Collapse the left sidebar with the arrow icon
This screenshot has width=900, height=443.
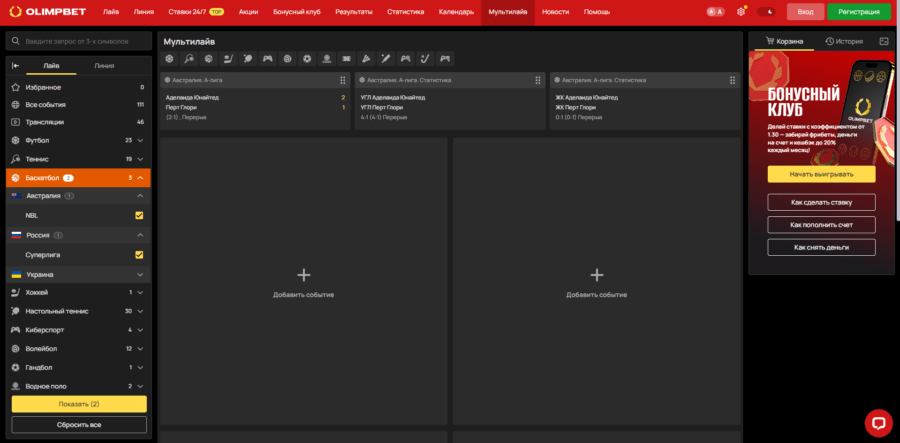[x=15, y=65]
